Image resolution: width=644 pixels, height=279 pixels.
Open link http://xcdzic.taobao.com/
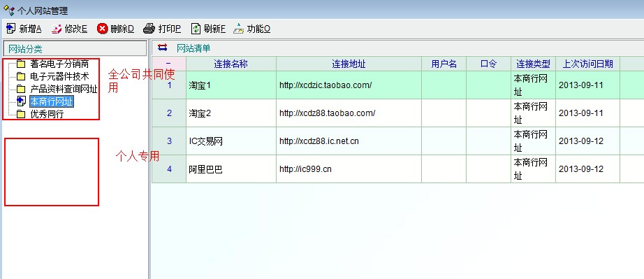tap(325, 85)
